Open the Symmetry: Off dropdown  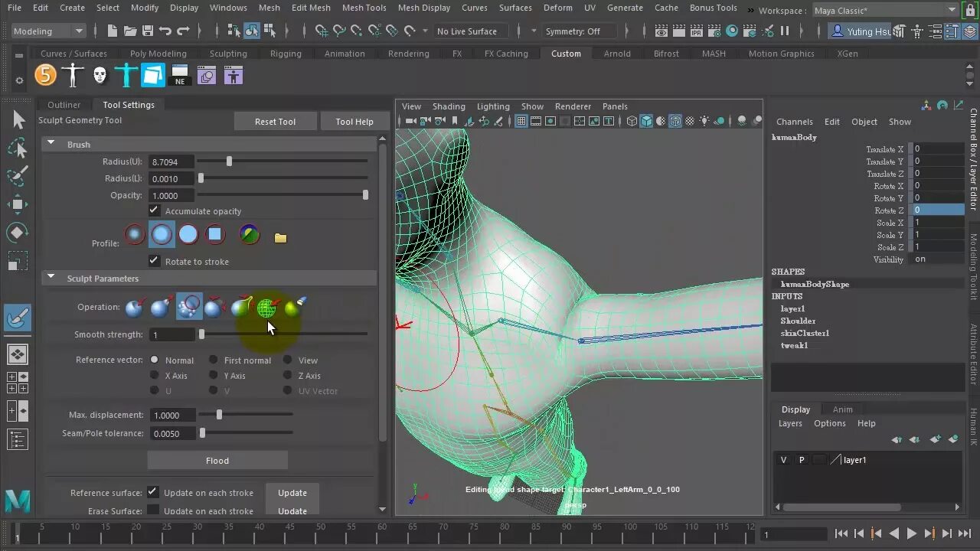click(580, 31)
